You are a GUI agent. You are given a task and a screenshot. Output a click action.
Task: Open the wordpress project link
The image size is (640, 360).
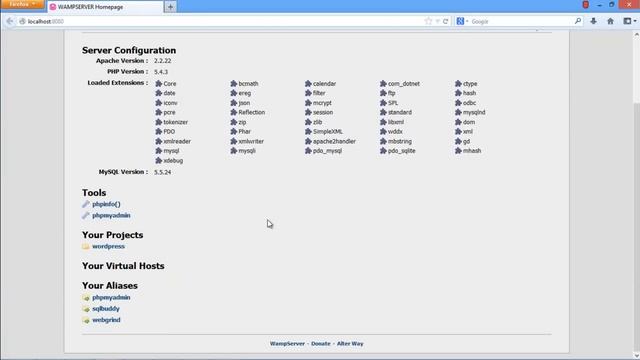108,247
